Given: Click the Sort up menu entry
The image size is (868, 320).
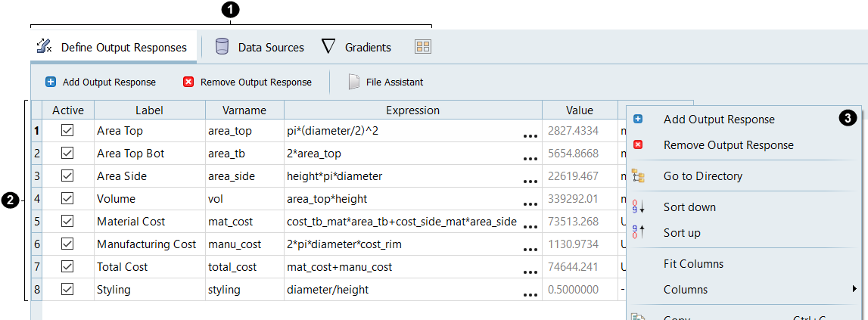Looking at the screenshot, I should tap(682, 233).
